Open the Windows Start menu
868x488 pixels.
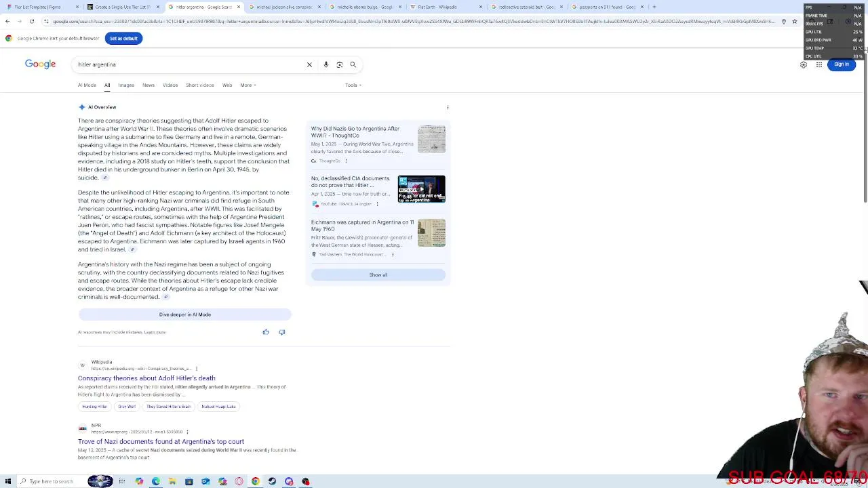[x=8, y=481]
